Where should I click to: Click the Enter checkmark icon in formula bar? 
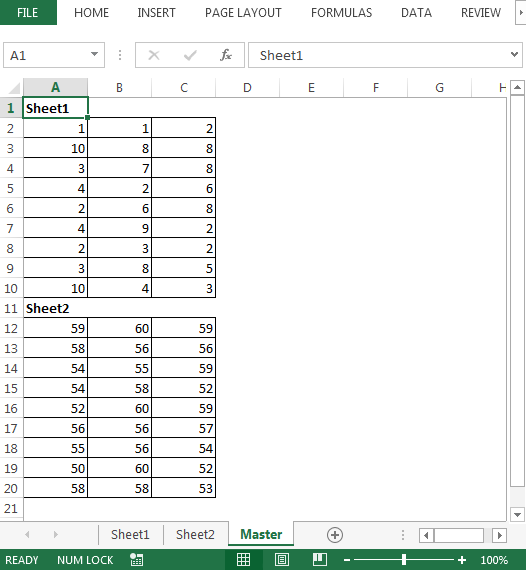tap(190, 55)
